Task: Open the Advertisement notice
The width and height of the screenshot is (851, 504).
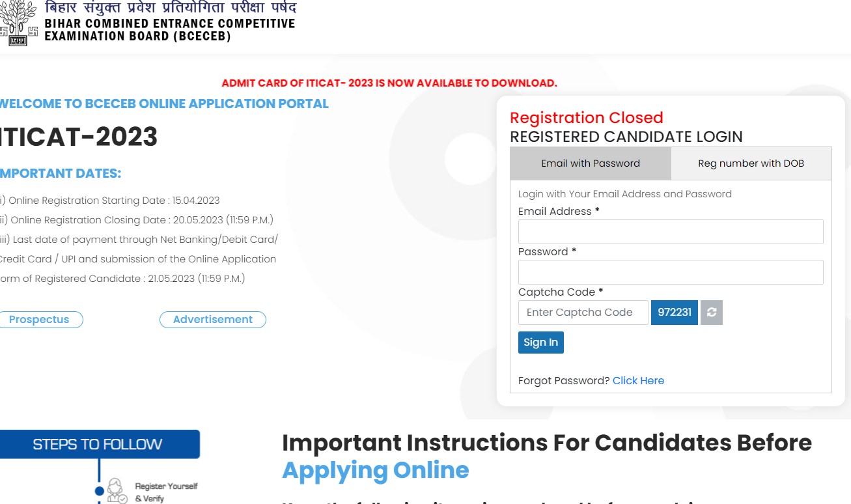Action: 212,320
